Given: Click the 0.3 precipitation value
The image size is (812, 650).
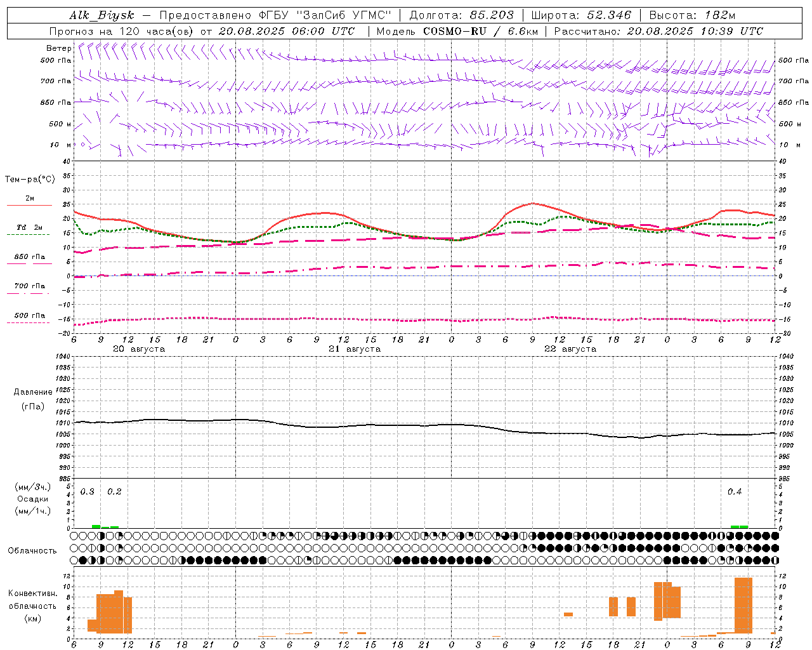Looking at the screenshot, I should [x=88, y=491].
